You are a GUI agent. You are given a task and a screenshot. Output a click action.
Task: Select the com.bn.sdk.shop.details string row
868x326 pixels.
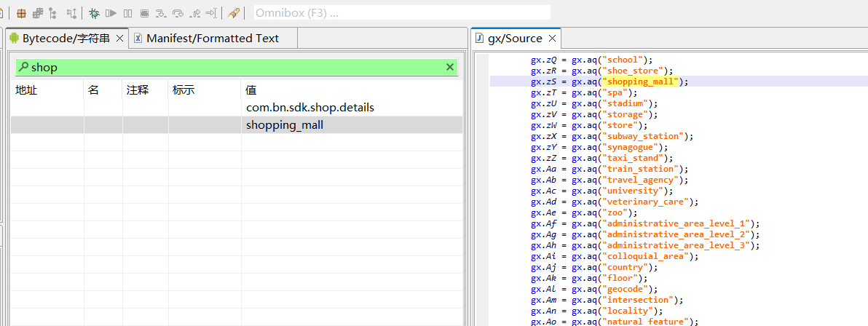[x=237, y=108]
